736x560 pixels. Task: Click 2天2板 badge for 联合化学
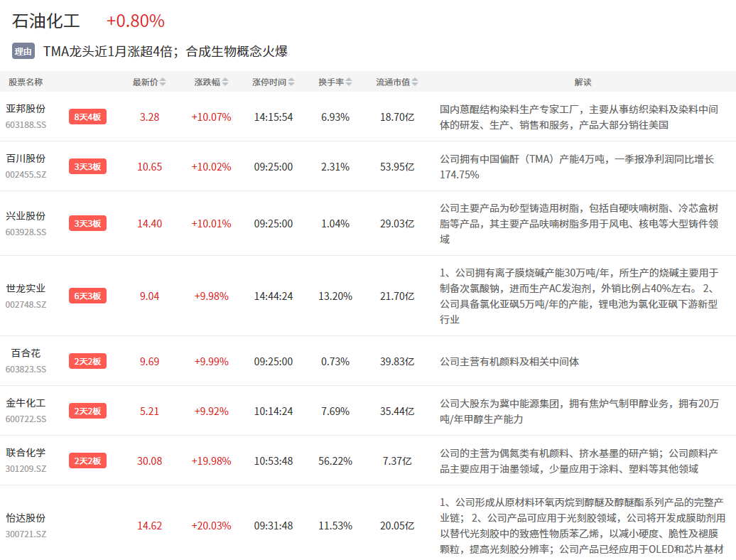88,461
